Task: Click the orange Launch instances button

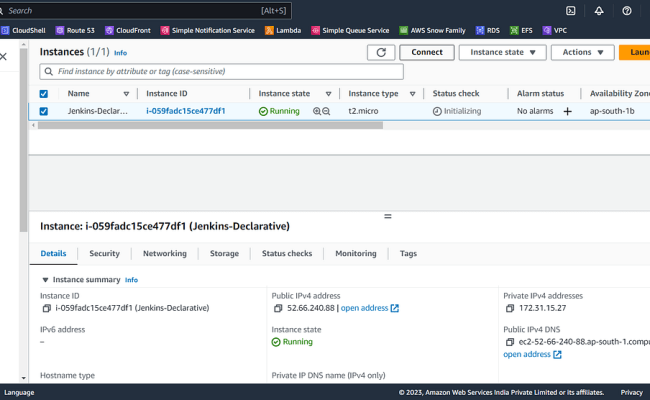Action: click(635, 52)
